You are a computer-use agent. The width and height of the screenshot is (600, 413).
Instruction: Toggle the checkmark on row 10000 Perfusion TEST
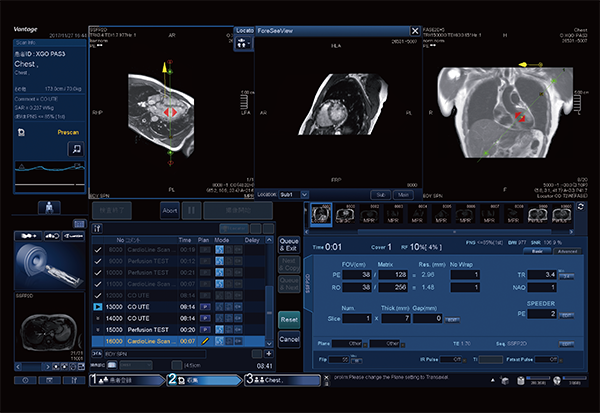(x=98, y=273)
